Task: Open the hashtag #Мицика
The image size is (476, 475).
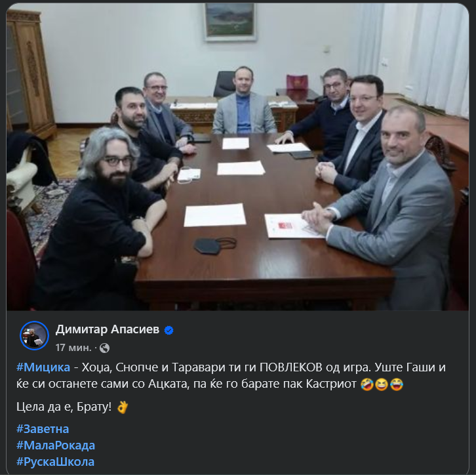Action: click(43, 367)
